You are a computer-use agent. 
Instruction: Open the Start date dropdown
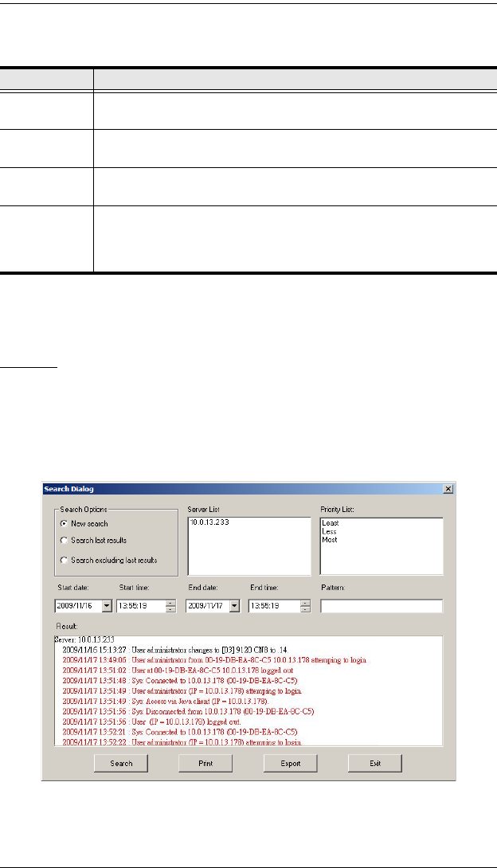(107, 606)
